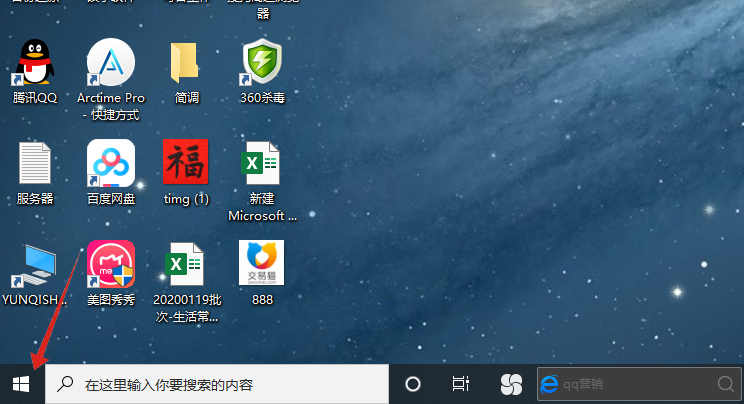
Task: Select the 服务器 text document icon
Action: pyautogui.click(x=35, y=163)
